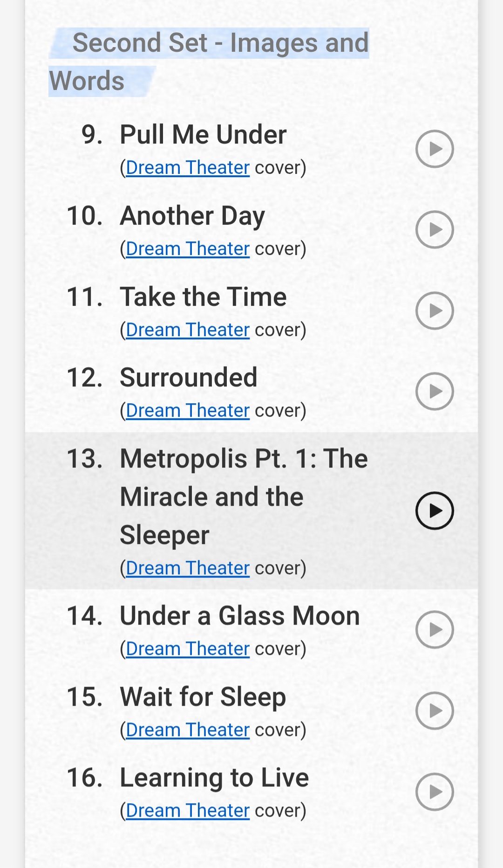503x868 pixels.
Task: Play the Surrounded track
Action: click(435, 391)
